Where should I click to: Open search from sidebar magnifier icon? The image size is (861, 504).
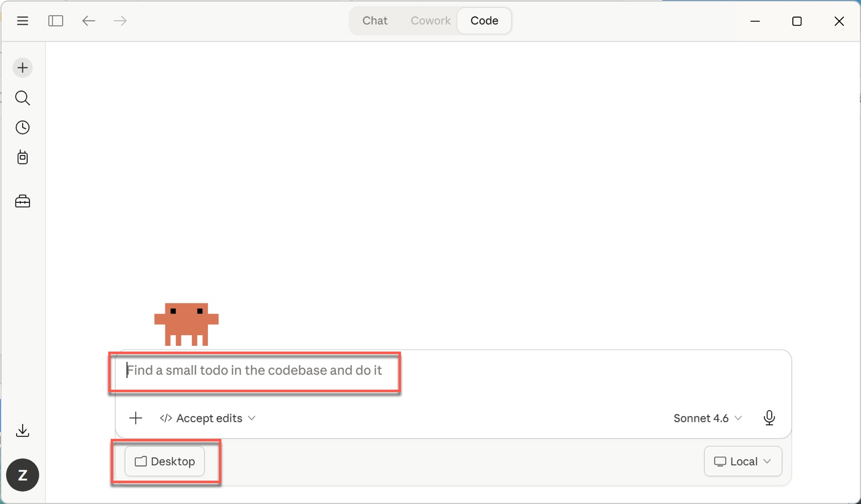23,98
